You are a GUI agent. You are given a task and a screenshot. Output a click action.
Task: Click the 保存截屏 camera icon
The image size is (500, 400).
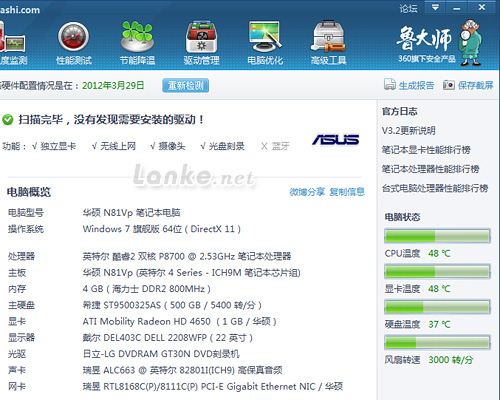tap(449, 85)
